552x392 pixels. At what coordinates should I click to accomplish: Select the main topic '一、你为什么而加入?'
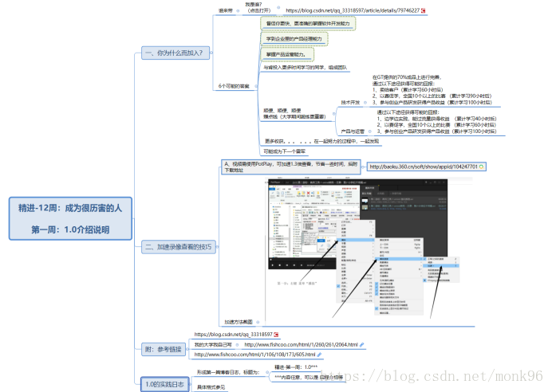175,53
